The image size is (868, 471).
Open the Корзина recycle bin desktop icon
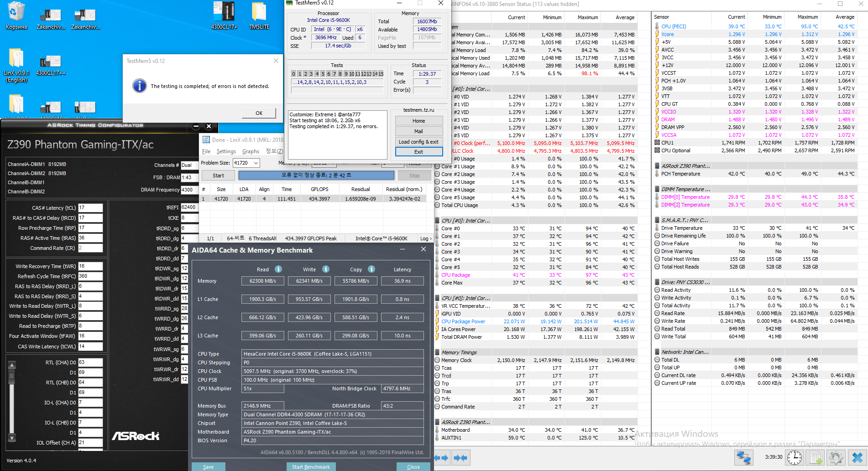click(x=16, y=15)
